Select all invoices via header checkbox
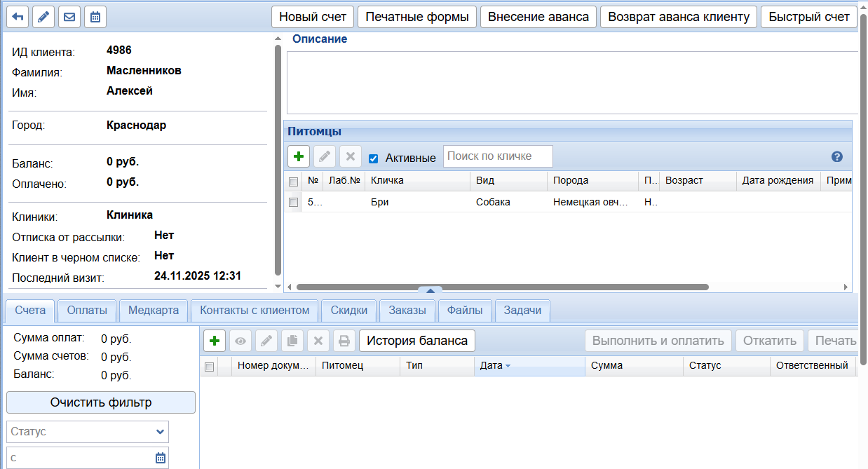This screenshot has height=469, width=868. coord(209,366)
